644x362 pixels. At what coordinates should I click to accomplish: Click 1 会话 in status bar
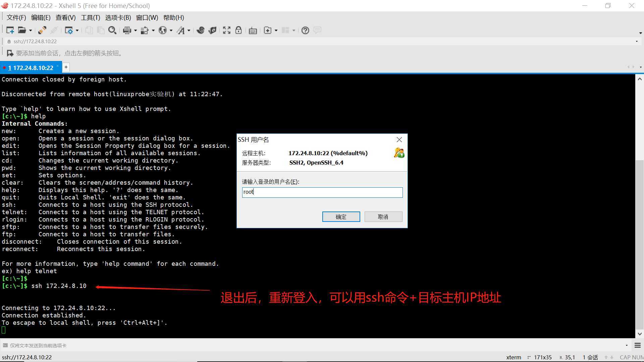tap(590, 357)
